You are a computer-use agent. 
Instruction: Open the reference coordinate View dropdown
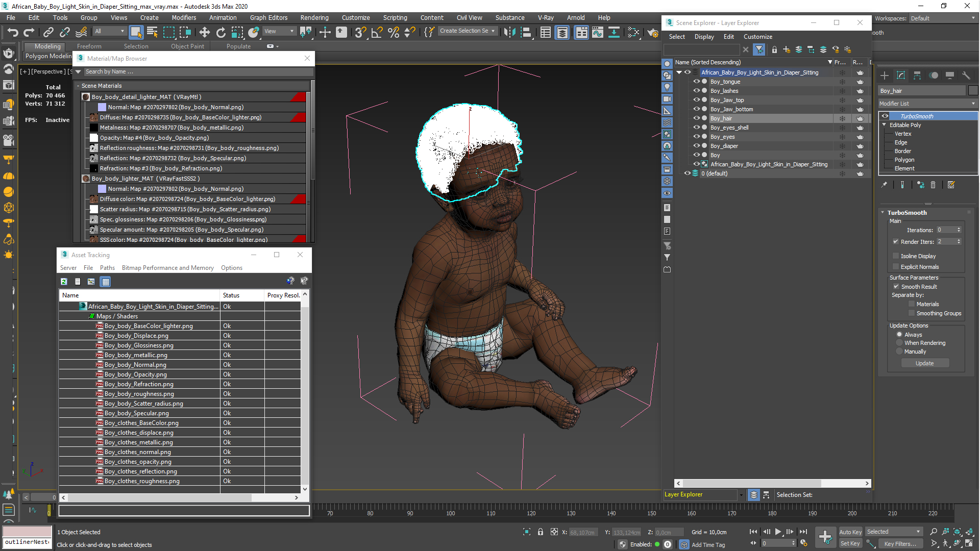279,31
